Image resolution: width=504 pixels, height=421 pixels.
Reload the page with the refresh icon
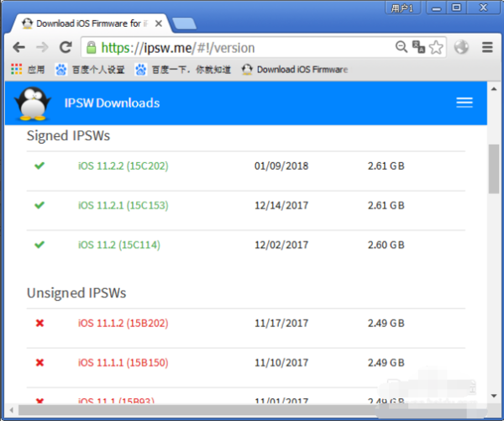pyautogui.click(x=66, y=47)
